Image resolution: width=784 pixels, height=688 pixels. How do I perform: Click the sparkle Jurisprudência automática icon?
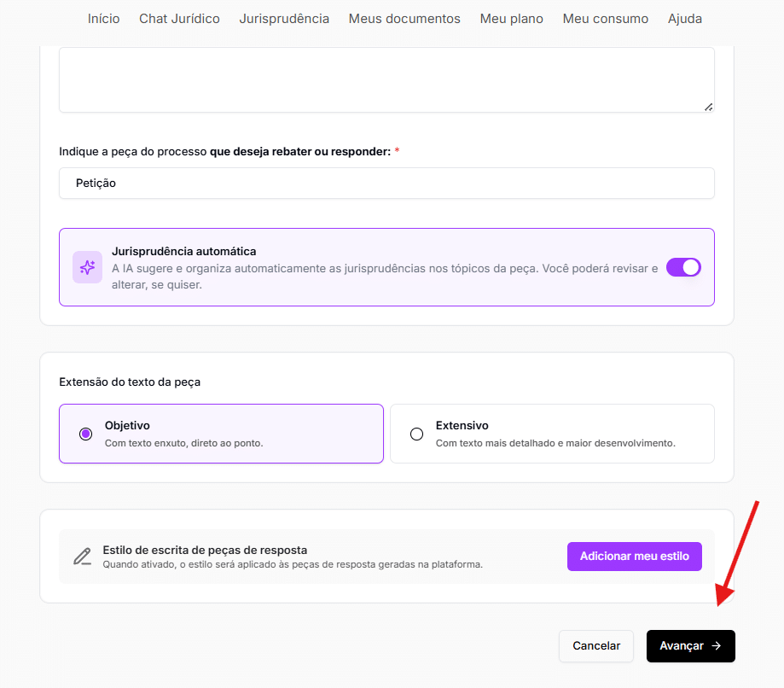point(87,267)
